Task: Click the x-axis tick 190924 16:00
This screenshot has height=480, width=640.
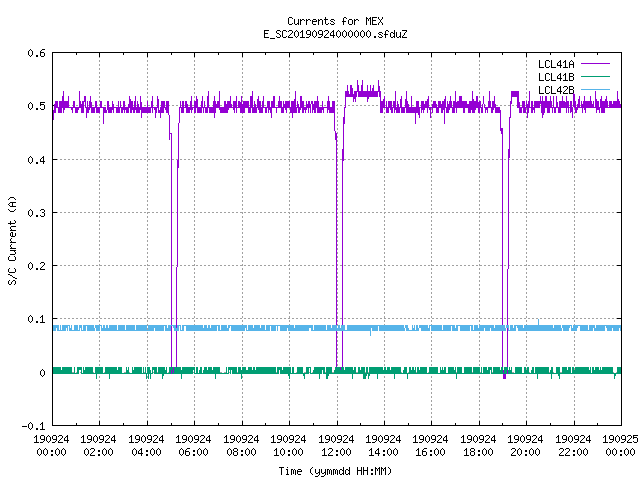Action: [431, 446]
